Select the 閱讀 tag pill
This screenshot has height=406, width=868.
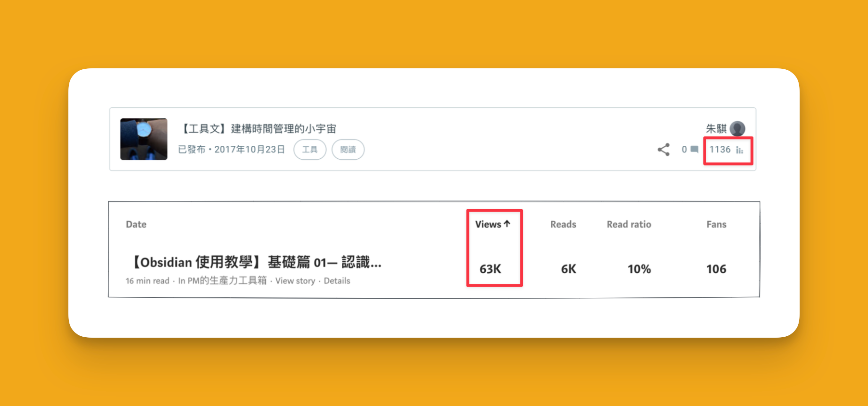(348, 150)
